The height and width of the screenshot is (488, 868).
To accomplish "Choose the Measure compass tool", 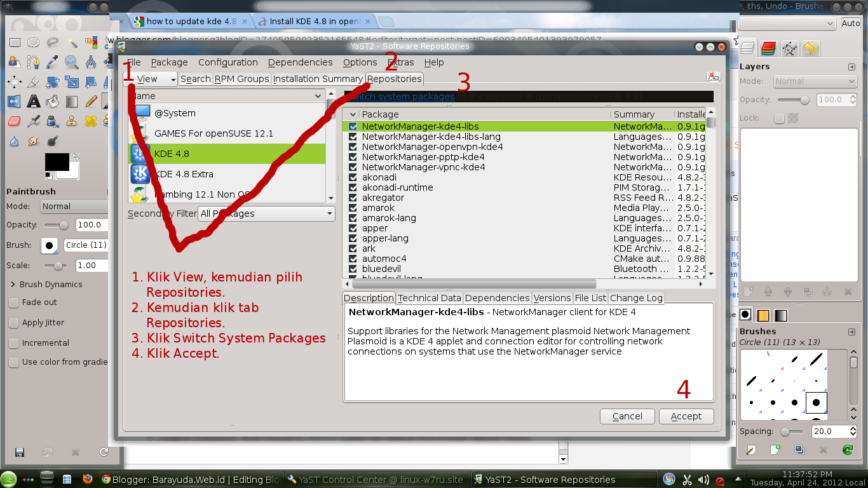I will (91, 62).
